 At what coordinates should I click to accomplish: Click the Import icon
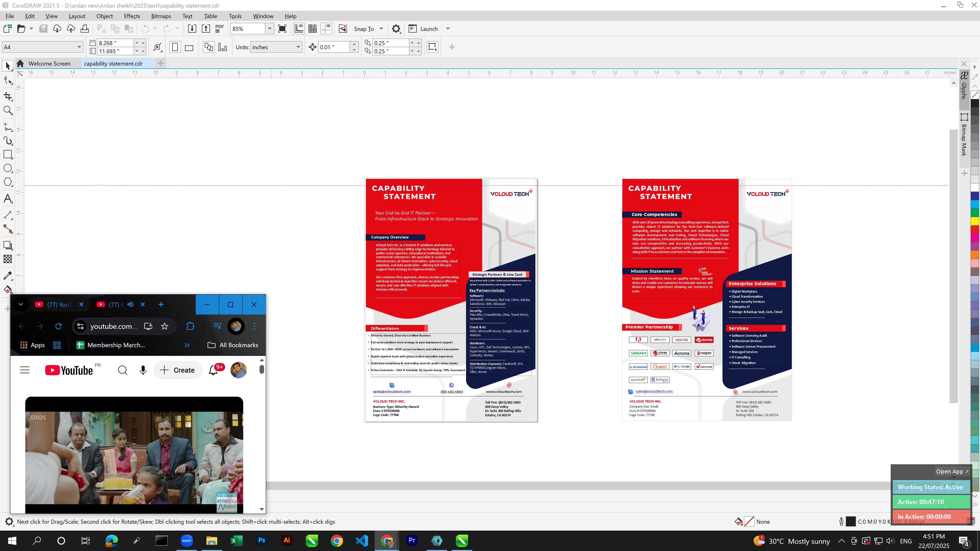pos(192,29)
